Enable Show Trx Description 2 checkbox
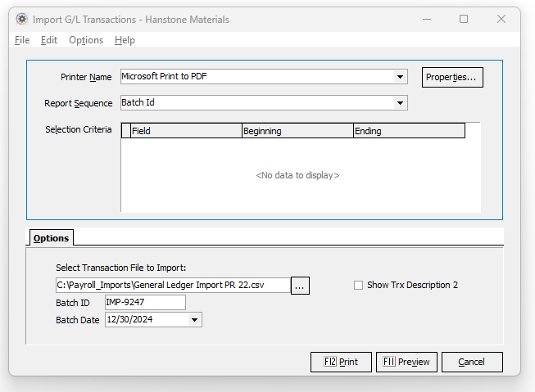The image size is (535, 392). click(x=358, y=286)
